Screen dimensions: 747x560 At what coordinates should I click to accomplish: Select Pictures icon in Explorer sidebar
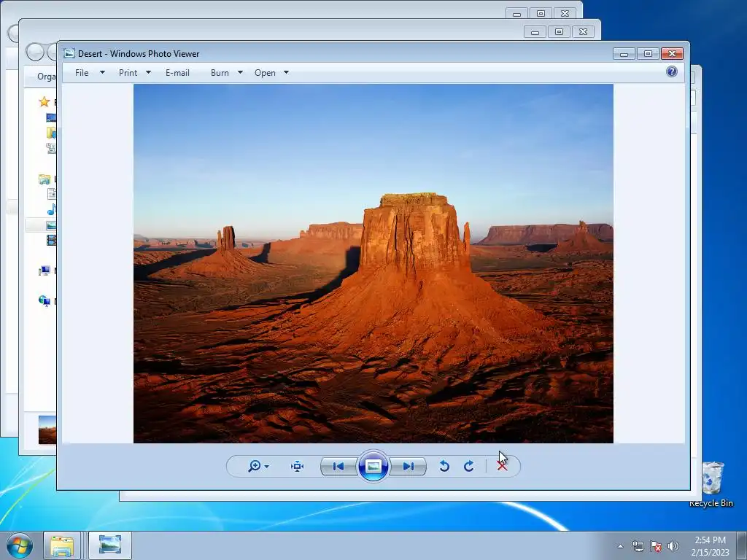pyautogui.click(x=51, y=225)
